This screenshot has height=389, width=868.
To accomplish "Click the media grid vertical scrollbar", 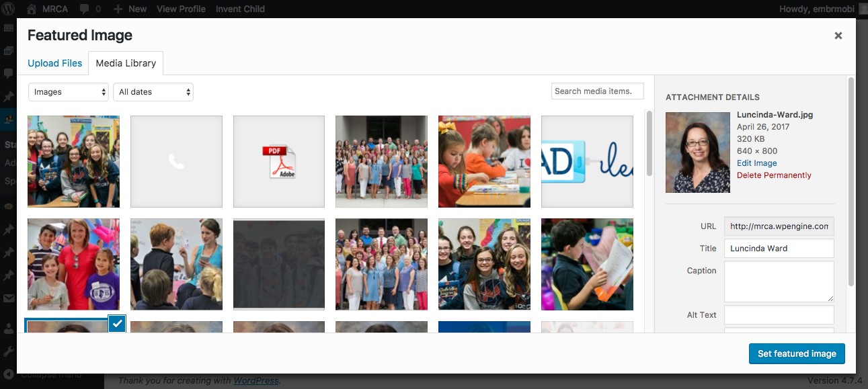I will 649,143.
